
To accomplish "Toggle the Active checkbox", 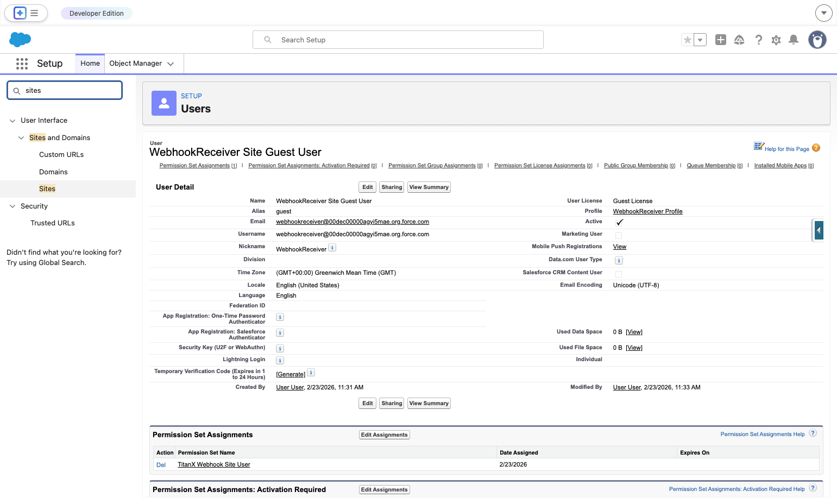I will pos(619,223).
